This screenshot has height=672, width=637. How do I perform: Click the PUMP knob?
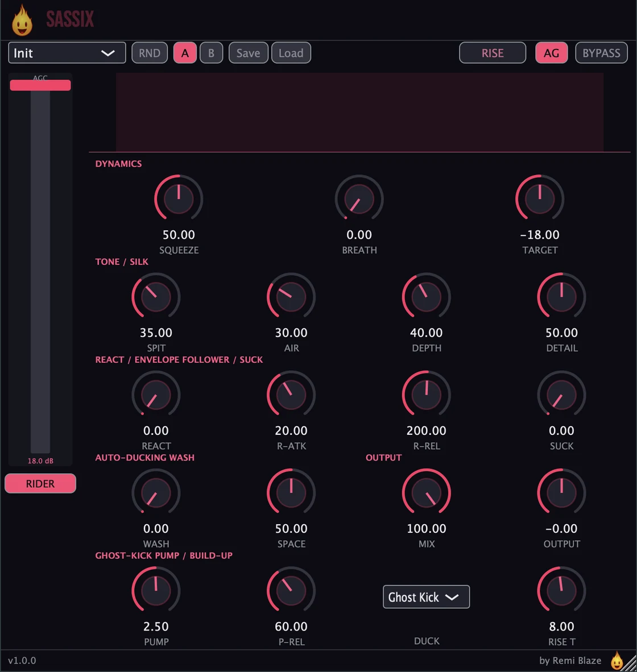pyautogui.click(x=156, y=591)
